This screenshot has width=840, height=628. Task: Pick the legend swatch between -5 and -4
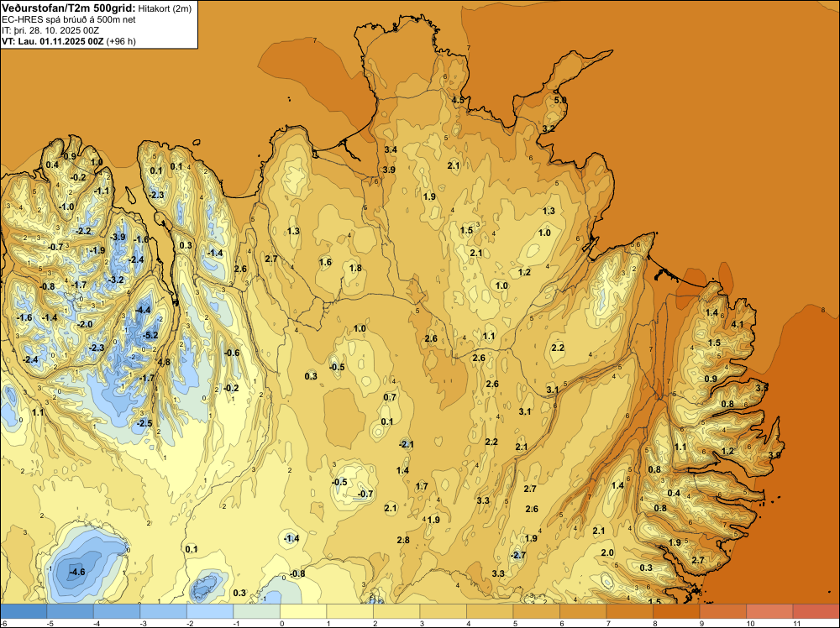click(x=71, y=611)
